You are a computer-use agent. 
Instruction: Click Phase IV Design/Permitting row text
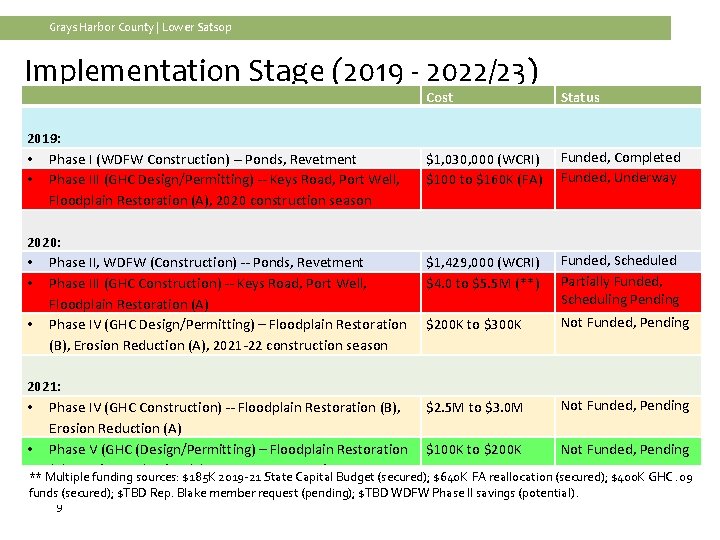[228, 335]
